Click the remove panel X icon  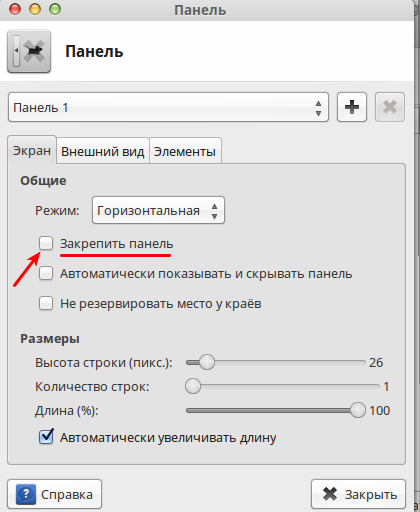390,107
